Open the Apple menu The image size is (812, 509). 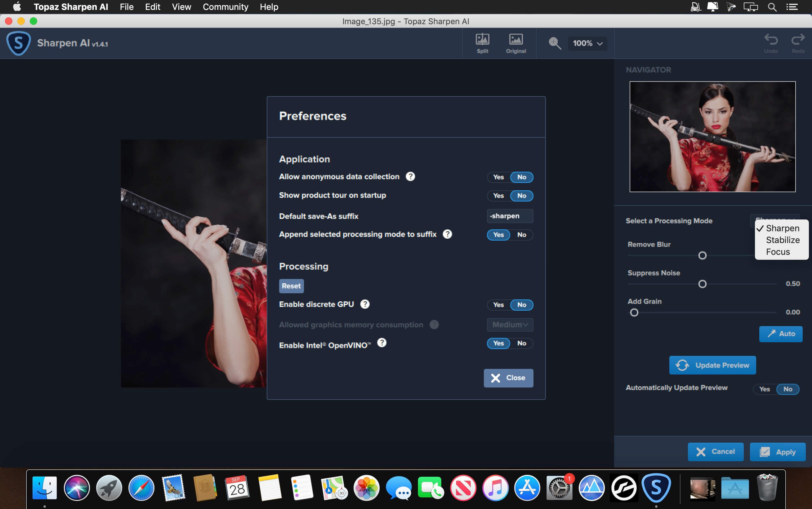pyautogui.click(x=17, y=7)
